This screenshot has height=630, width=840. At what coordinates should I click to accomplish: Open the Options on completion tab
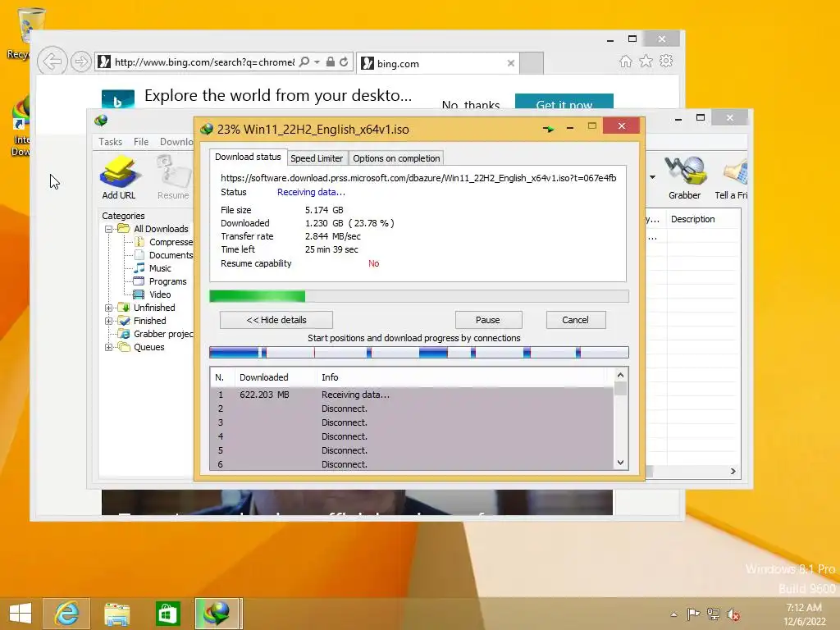tap(396, 158)
